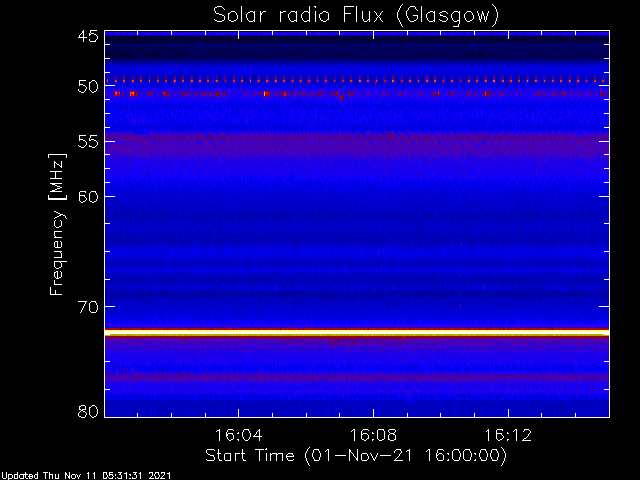Click the 'Start Time (01-Nov-21 16:00:00)' axis label
This screenshot has height=480, width=640.
(x=356, y=456)
